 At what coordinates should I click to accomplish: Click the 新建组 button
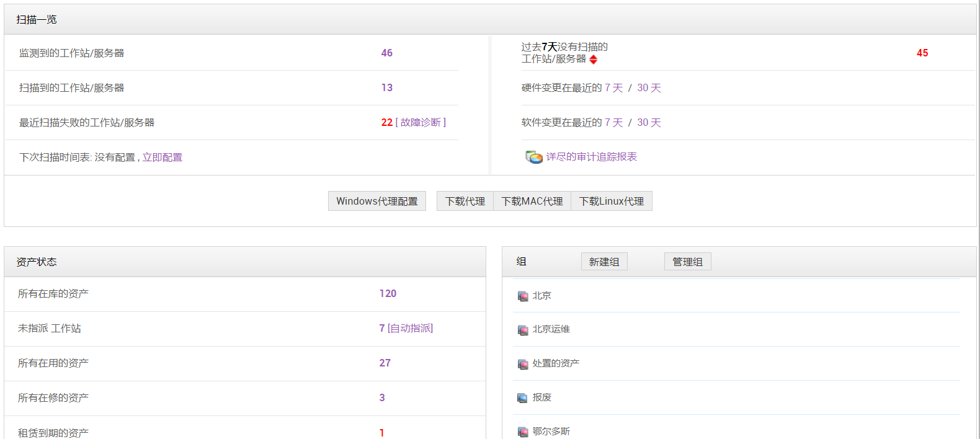[x=604, y=262]
